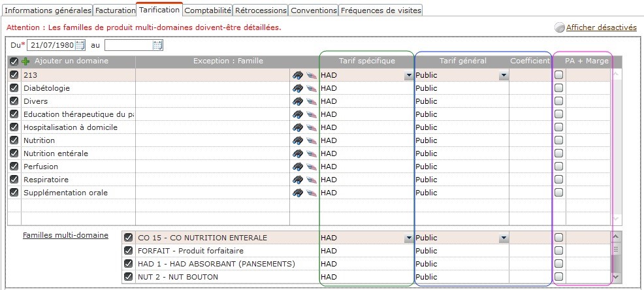Uncheck the NUT 2 - NUT BOUTON checkbox
This screenshot has height=290, width=644.
click(x=128, y=277)
